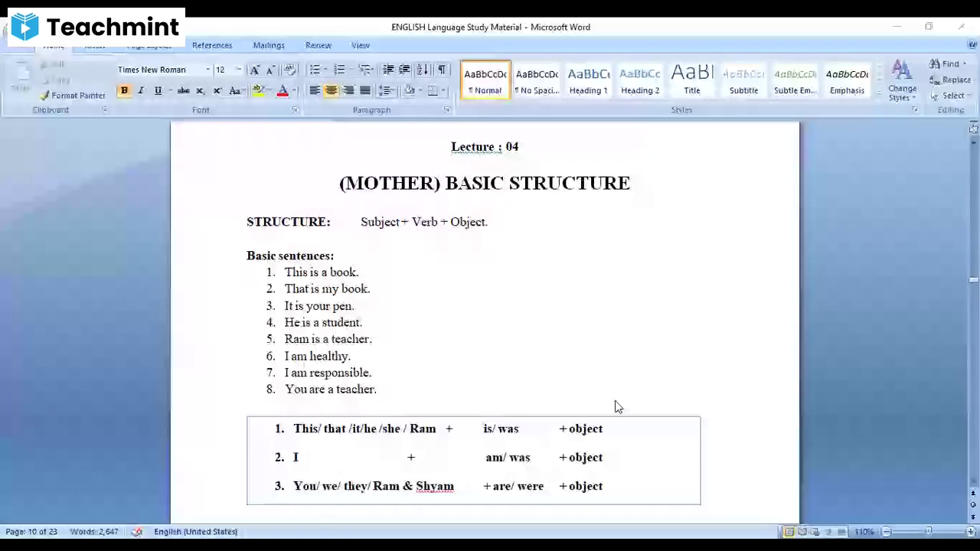Toggle Center alignment
The height and width of the screenshot is (551, 980).
(331, 90)
